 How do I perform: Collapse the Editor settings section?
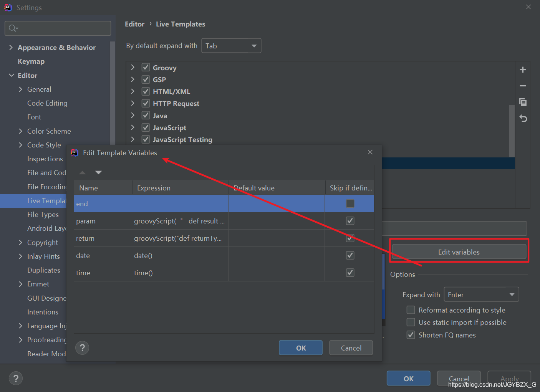12,75
